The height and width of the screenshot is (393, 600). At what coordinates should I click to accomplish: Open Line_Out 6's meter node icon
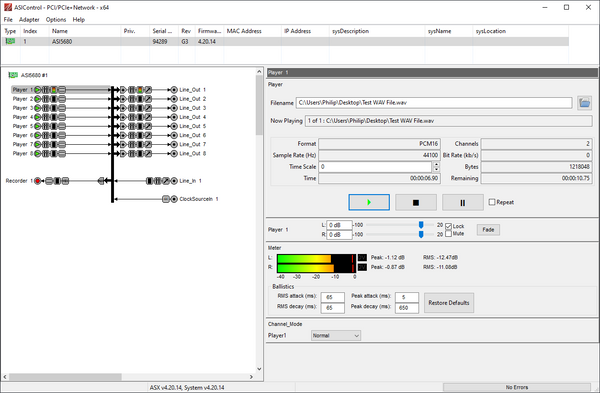click(140, 135)
